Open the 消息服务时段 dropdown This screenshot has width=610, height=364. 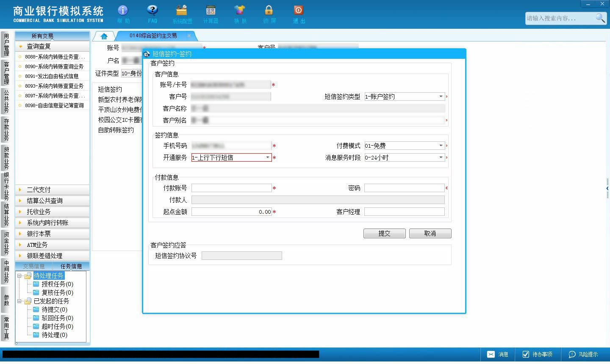(441, 157)
